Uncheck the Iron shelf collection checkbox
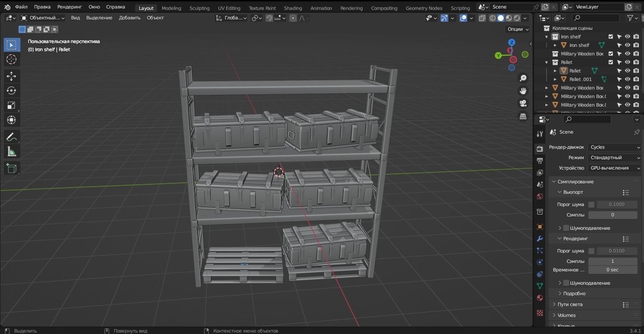The image size is (644, 334). pos(611,37)
